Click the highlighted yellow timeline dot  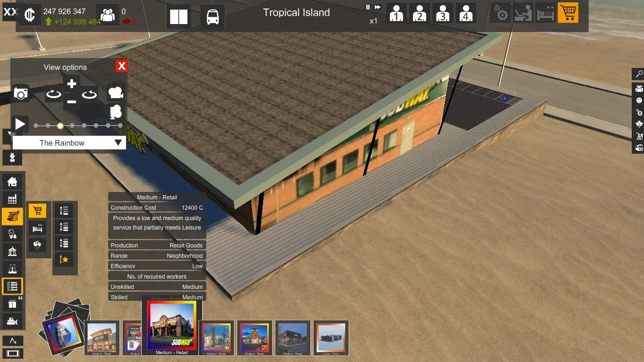[x=60, y=126]
